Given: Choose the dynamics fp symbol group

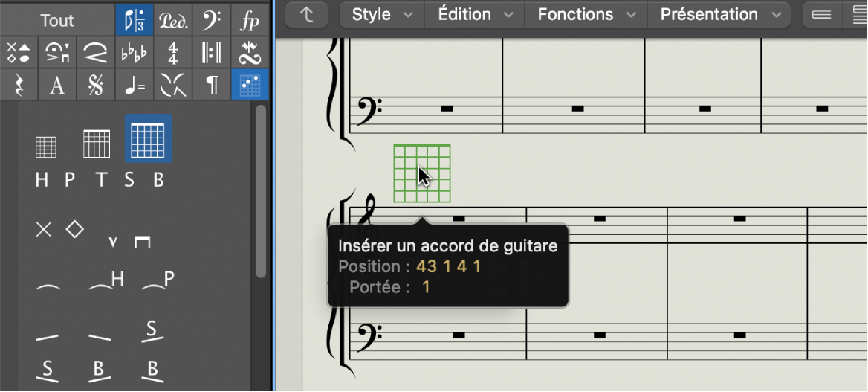Looking at the screenshot, I should pyautogui.click(x=250, y=20).
